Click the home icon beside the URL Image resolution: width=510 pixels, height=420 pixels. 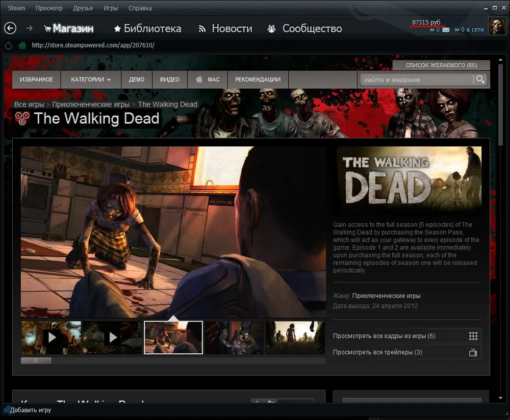22,45
